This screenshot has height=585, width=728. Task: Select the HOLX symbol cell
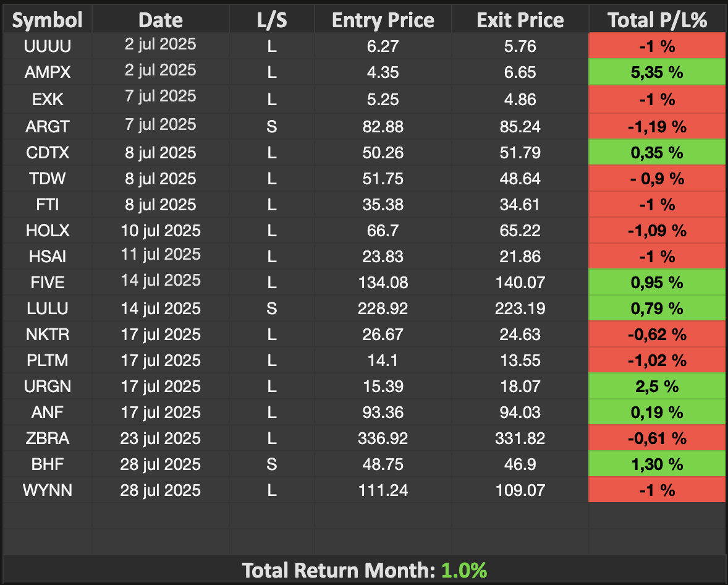coord(48,231)
